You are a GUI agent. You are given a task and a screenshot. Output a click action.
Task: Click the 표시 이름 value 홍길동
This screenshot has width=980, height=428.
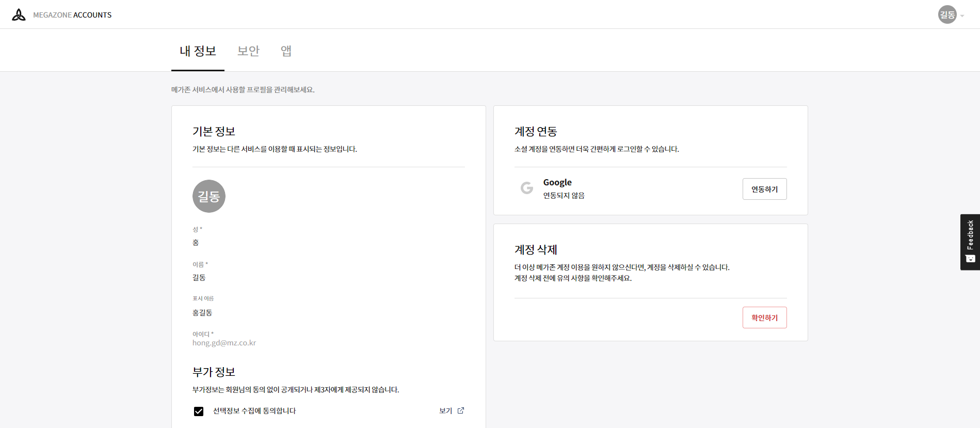click(202, 313)
